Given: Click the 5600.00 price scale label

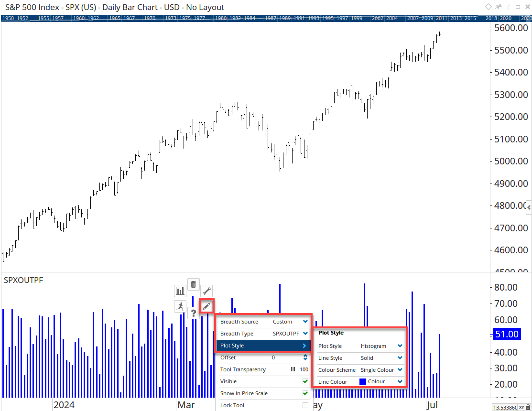Looking at the screenshot, I should pos(511,28).
